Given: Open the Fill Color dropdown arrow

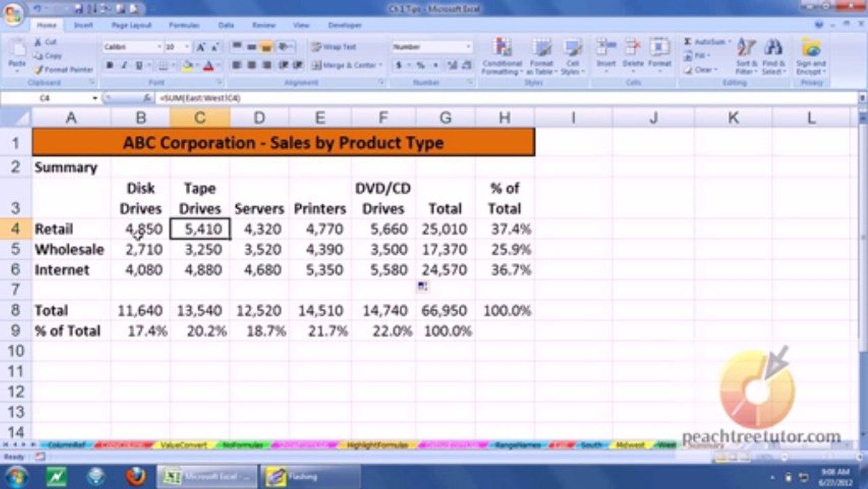Looking at the screenshot, I should point(196,65).
